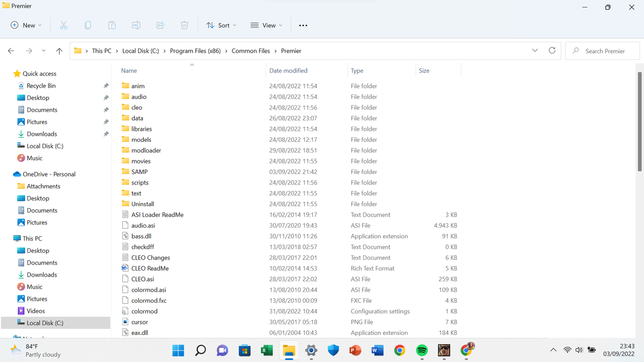Open OneDrive - Personal in the sidebar
644x362 pixels.
[x=49, y=174]
